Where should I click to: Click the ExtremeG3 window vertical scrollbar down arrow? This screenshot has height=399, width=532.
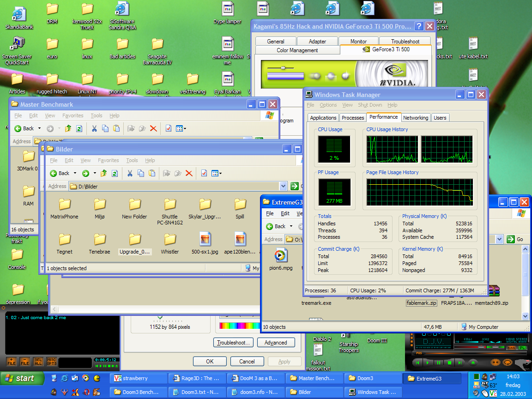(x=525, y=316)
